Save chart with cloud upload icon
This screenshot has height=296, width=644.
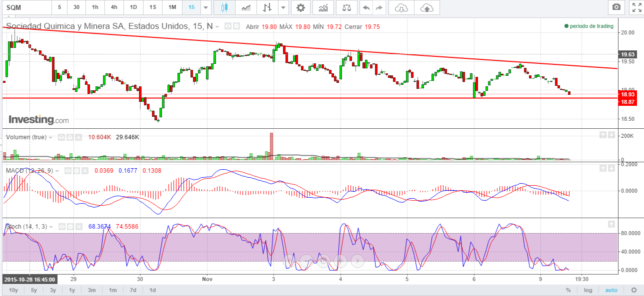(426, 7)
